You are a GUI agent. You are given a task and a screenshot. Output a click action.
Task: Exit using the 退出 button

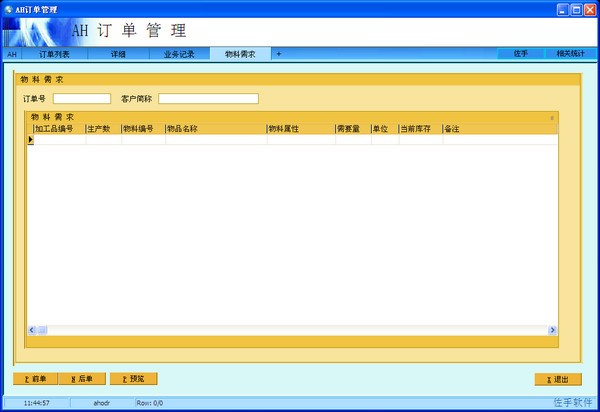[558, 379]
